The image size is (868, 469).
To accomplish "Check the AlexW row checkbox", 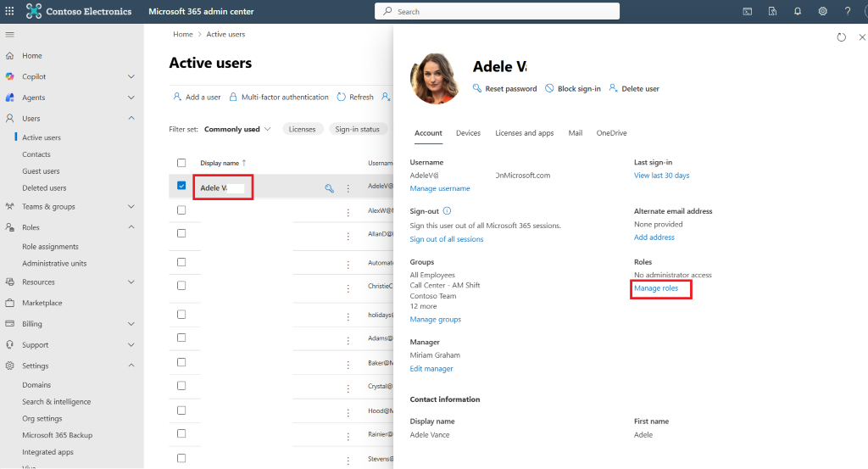I will (181, 210).
